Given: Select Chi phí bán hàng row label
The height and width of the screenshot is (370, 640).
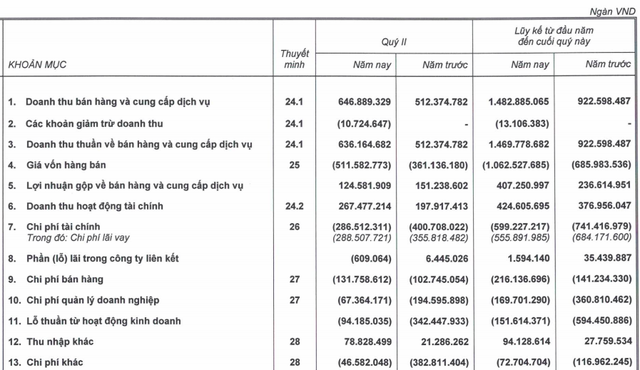Looking at the screenshot, I should pos(65,279).
